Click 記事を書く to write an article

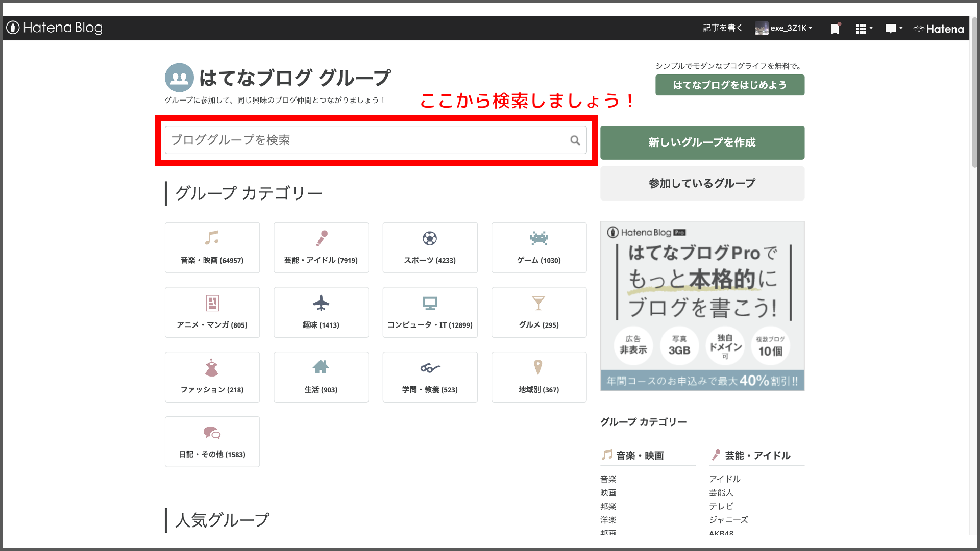722,28
